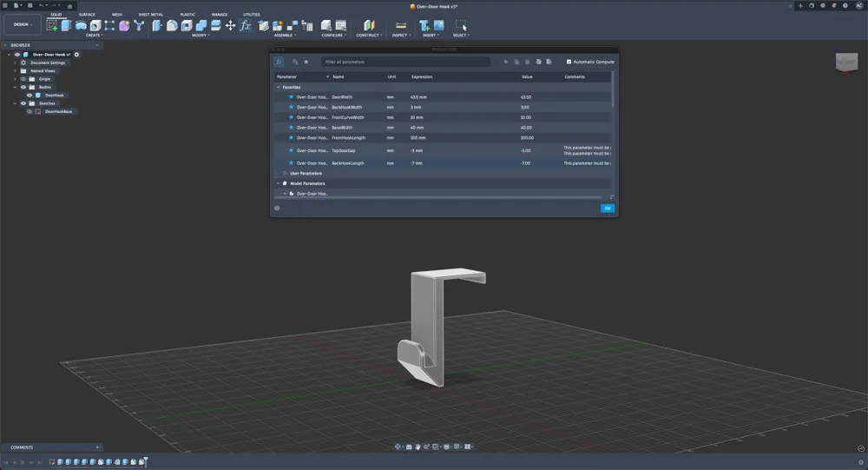Click OK in Parameters dialog

(608, 209)
